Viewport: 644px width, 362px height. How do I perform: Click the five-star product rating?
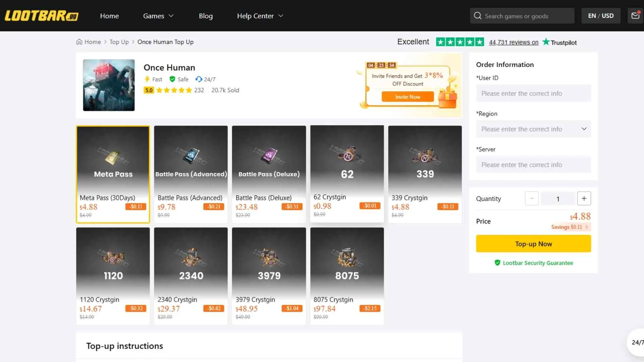point(174,90)
